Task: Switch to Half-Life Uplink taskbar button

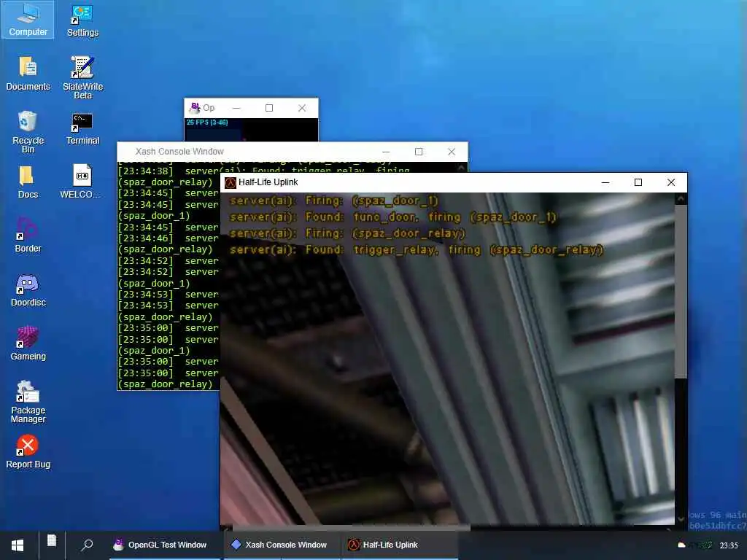Action: click(400, 545)
